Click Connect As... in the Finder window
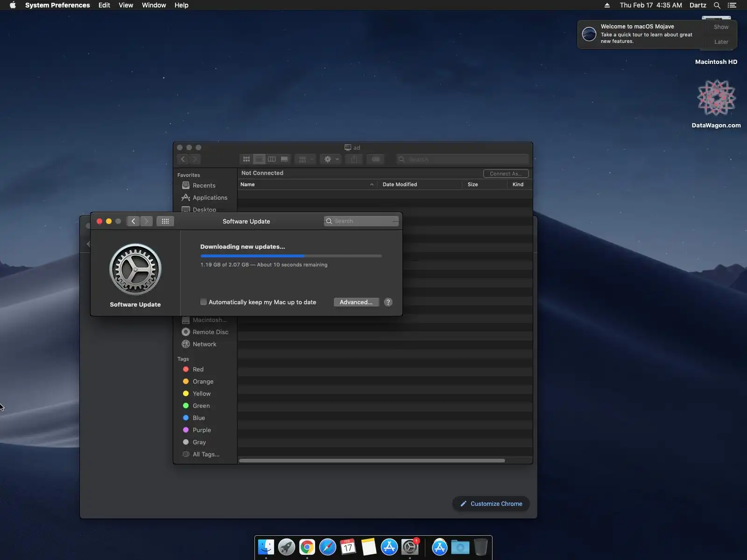The width and height of the screenshot is (747, 560). coord(506,174)
